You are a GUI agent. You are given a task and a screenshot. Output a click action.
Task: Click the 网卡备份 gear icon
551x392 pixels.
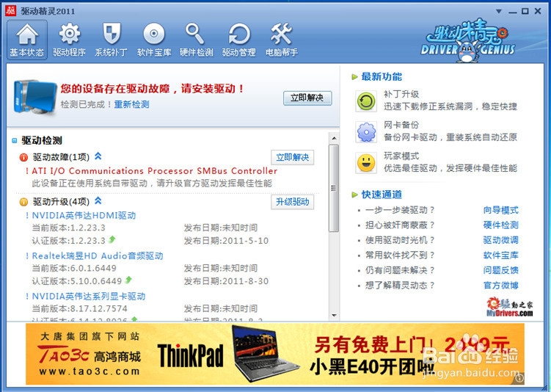(x=366, y=132)
